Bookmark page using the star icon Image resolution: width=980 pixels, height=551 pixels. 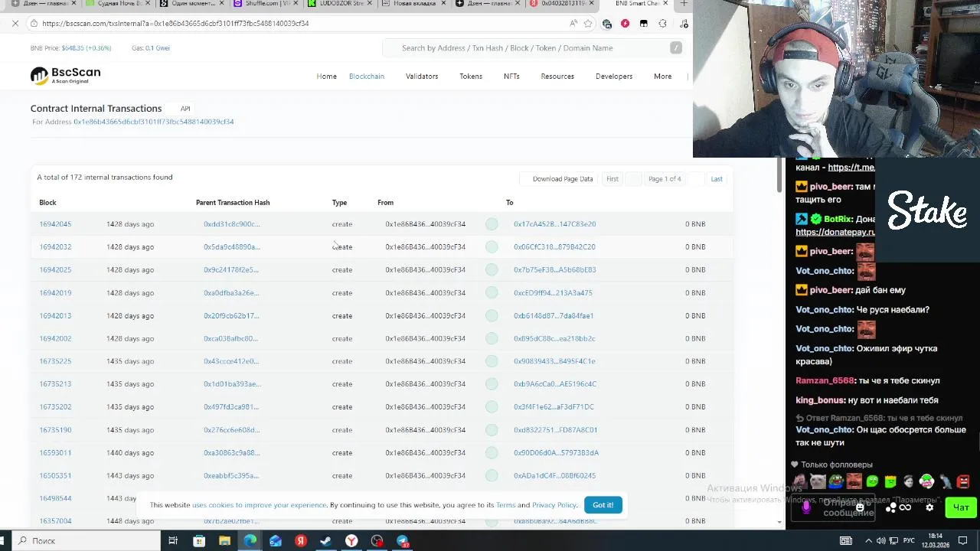pos(588,24)
